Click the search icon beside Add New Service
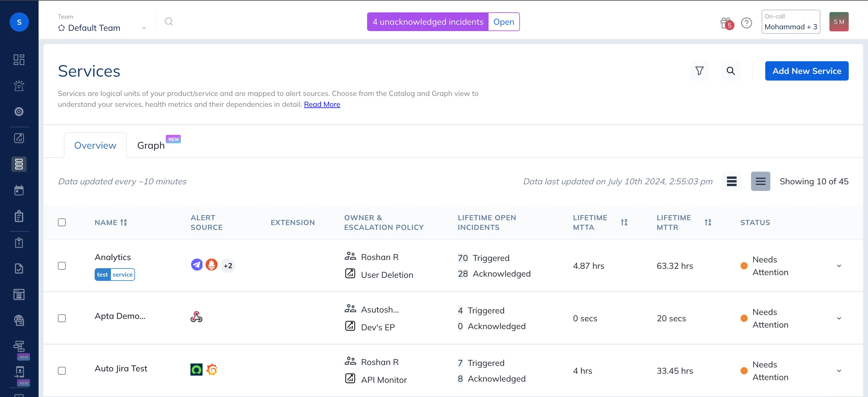868x397 pixels. pyautogui.click(x=731, y=71)
